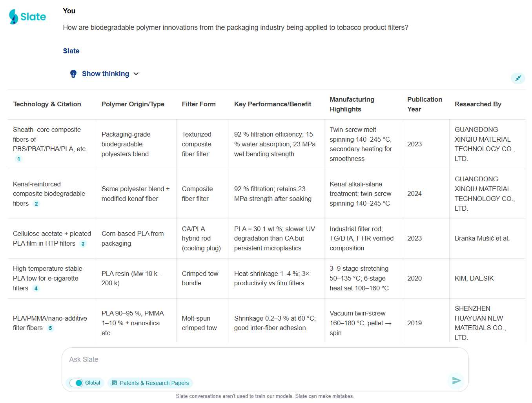Collapse the table using minimize icon
Image resolution: width=532 pixels, height=403 pixels.
click(x=518, y=78)
